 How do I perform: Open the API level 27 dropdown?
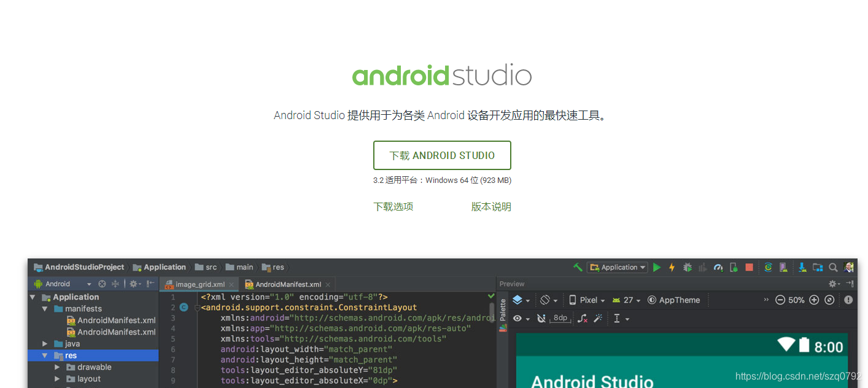tap(628, 300)
